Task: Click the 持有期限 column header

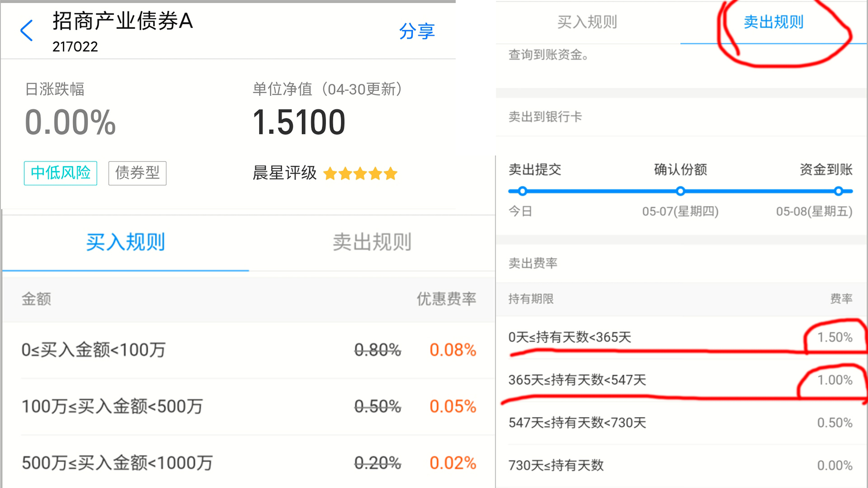Action: pyautogui.click(x=531, y=299)
